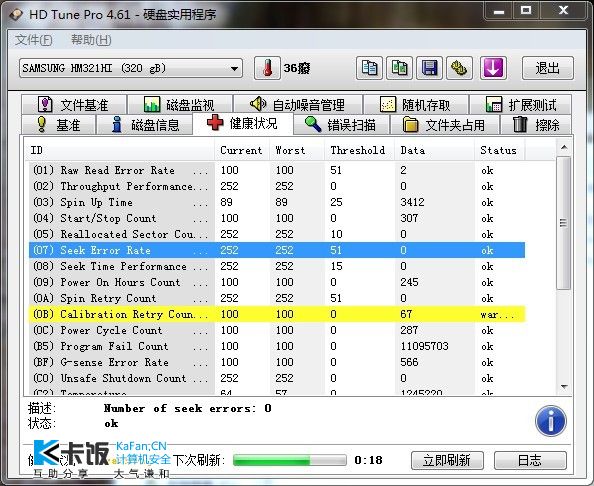Screen dimensions: 594x486
Task: Sort by the Current column header
Action: pos(242,150)
